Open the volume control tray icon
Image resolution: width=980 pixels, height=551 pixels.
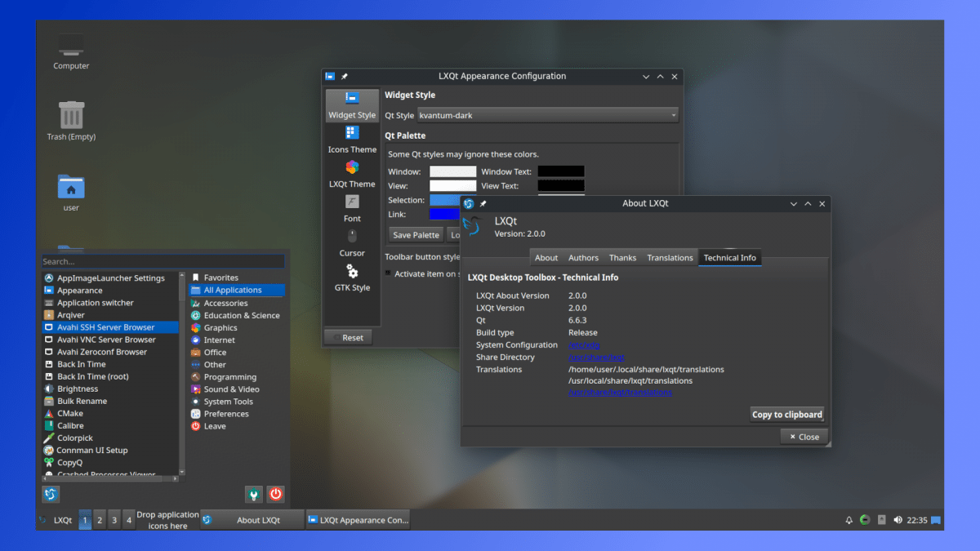[x=898, y=520]
